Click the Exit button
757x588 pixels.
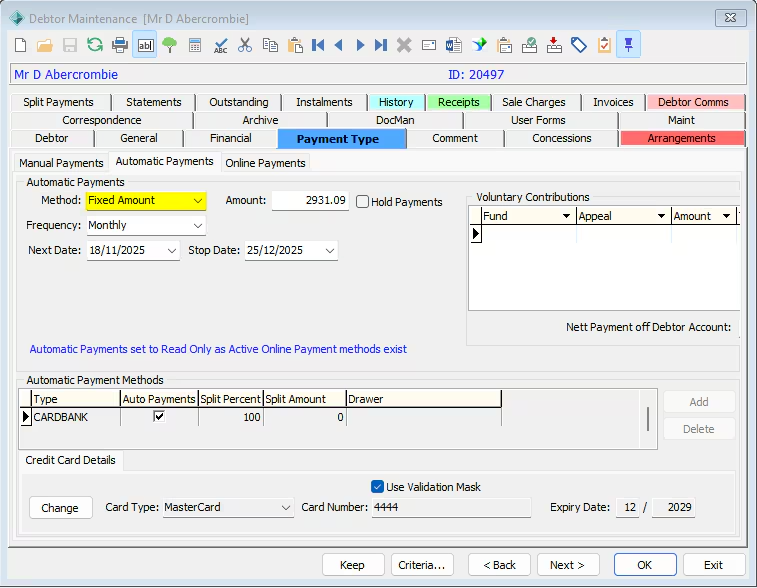714,565
